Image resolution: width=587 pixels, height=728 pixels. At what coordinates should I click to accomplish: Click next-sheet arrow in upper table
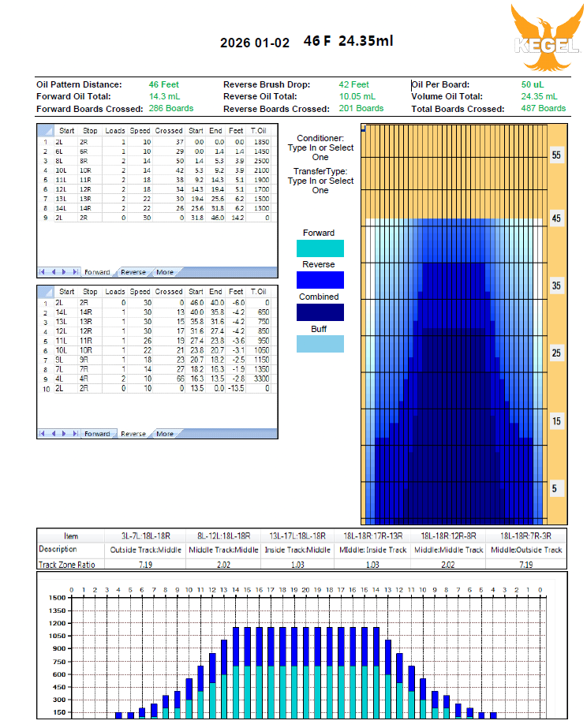click(x=64, y=272)
